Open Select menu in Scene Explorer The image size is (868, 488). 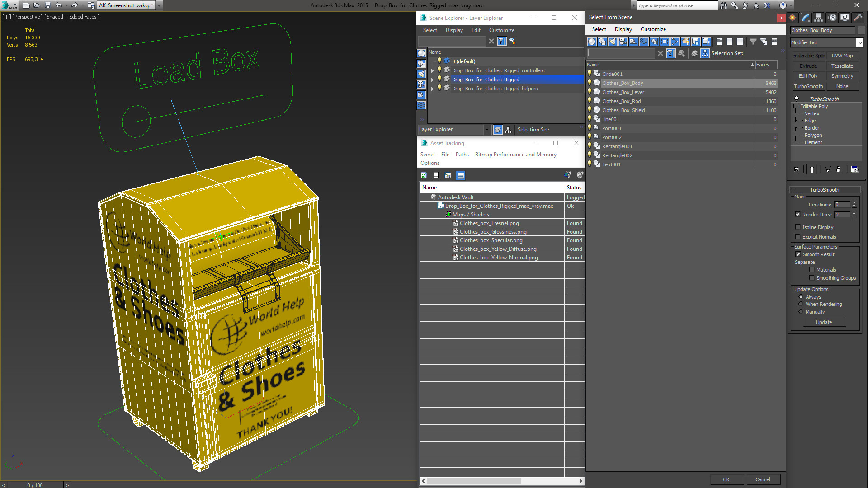(x=430, y=30)
